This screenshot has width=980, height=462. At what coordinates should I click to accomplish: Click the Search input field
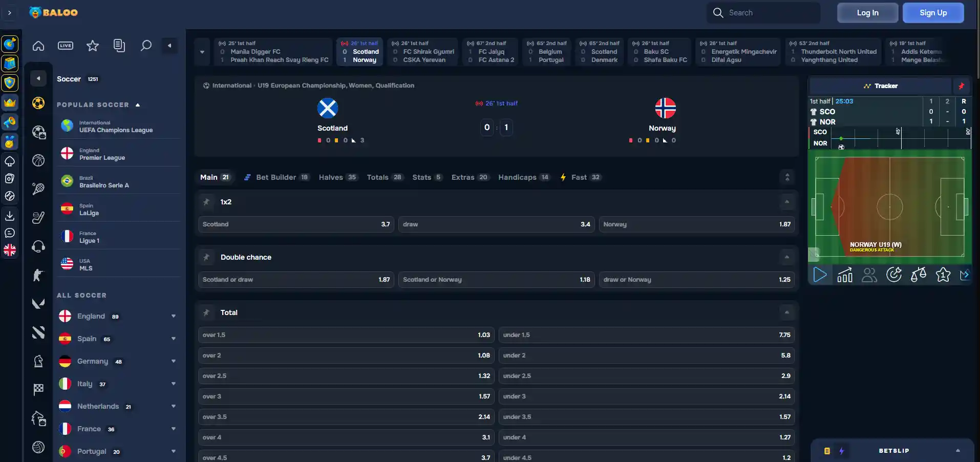(763, 13)
